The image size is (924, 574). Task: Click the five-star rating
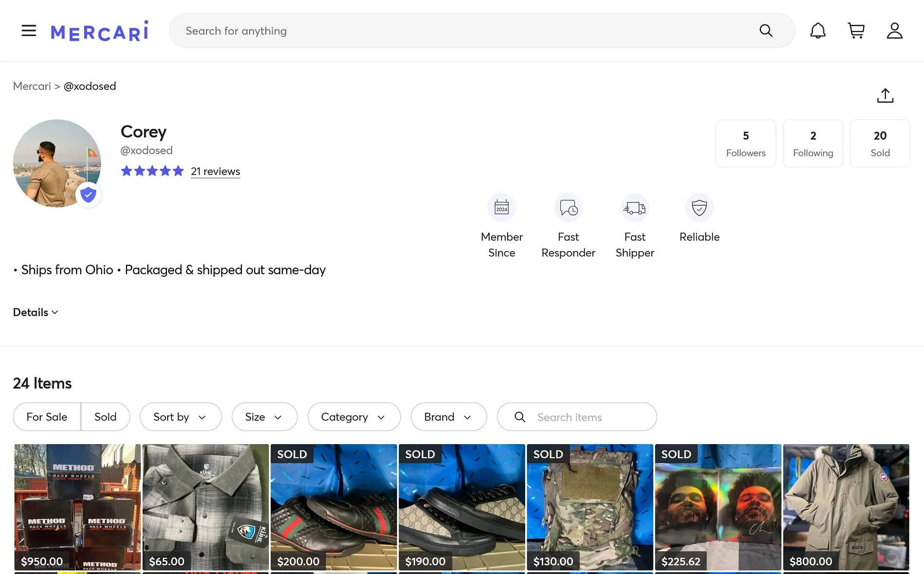[152, 171]
